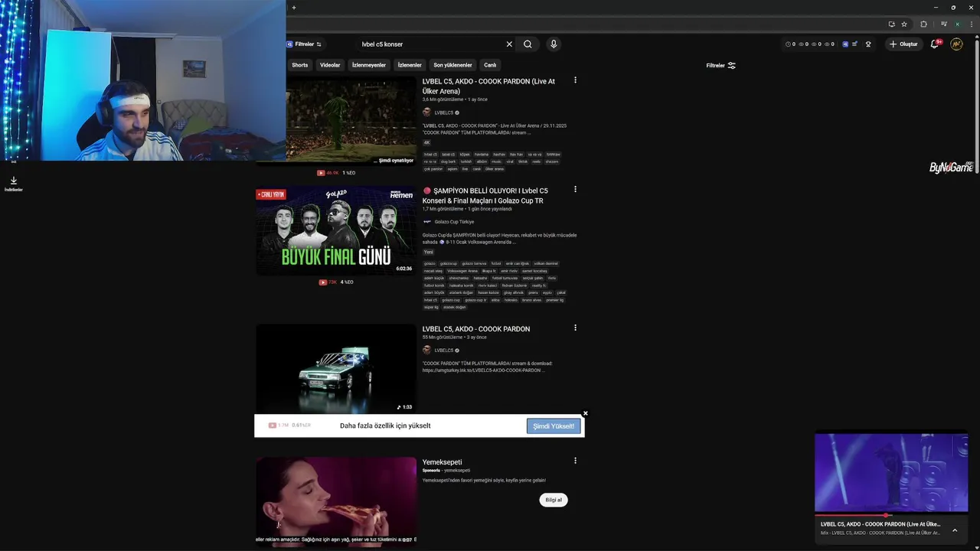Expand the mini player chevron
Image resolution: width=980 pixels, height=551 pixels.
(x=955, y=530)
